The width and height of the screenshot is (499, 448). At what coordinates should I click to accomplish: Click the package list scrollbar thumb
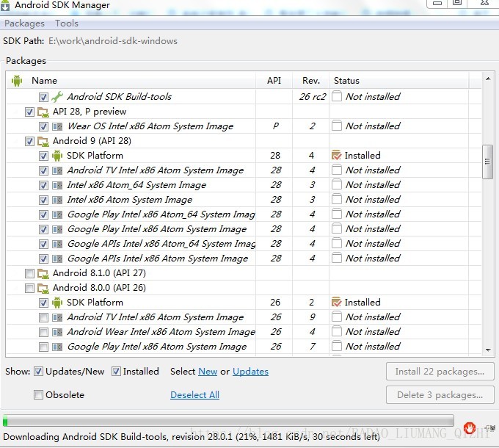[487, 162]
